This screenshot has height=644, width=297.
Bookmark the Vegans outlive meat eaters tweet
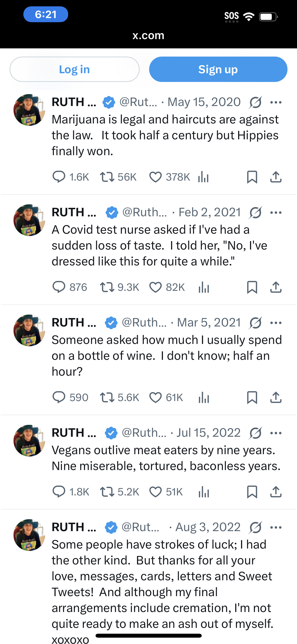point(252,492)
